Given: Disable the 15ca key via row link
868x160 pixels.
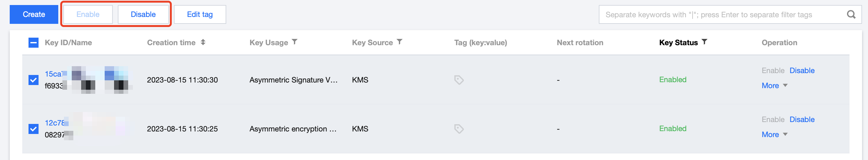Looking at the screenshot, I should click(802, 71).
